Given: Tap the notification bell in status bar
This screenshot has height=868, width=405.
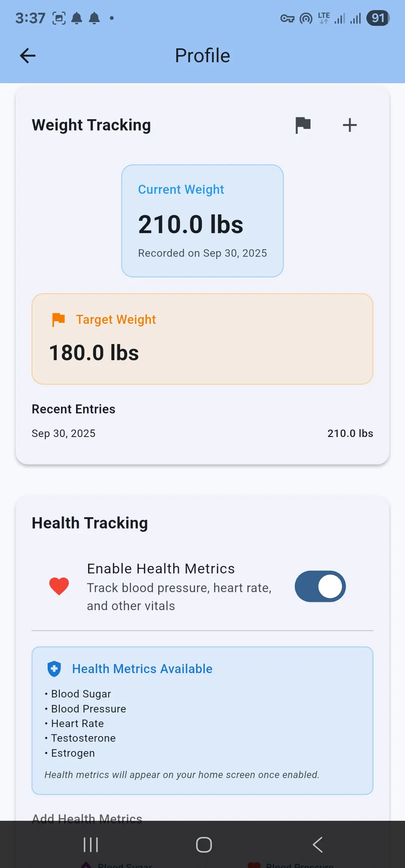Looking at the screenshot, I should 77,18.
